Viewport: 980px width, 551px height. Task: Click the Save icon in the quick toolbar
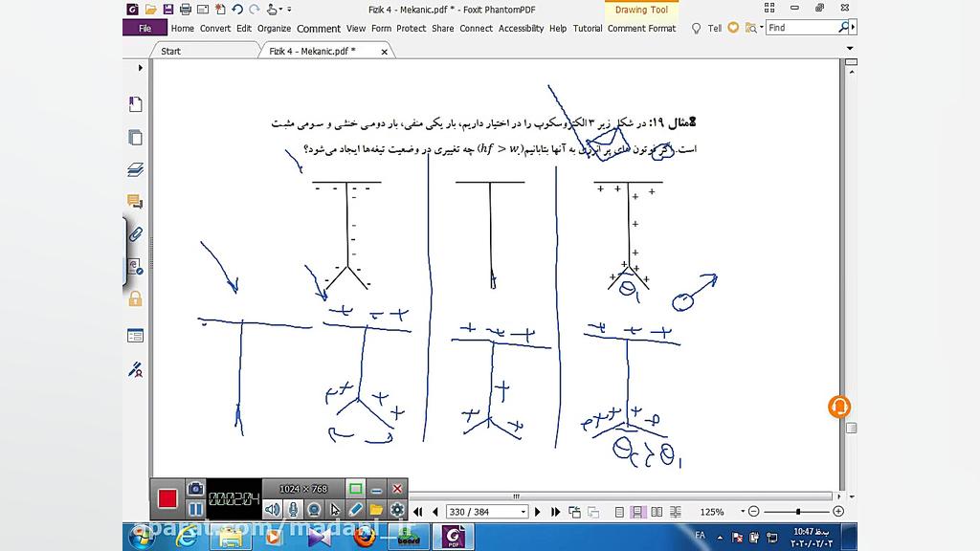(x=167, y=9)
